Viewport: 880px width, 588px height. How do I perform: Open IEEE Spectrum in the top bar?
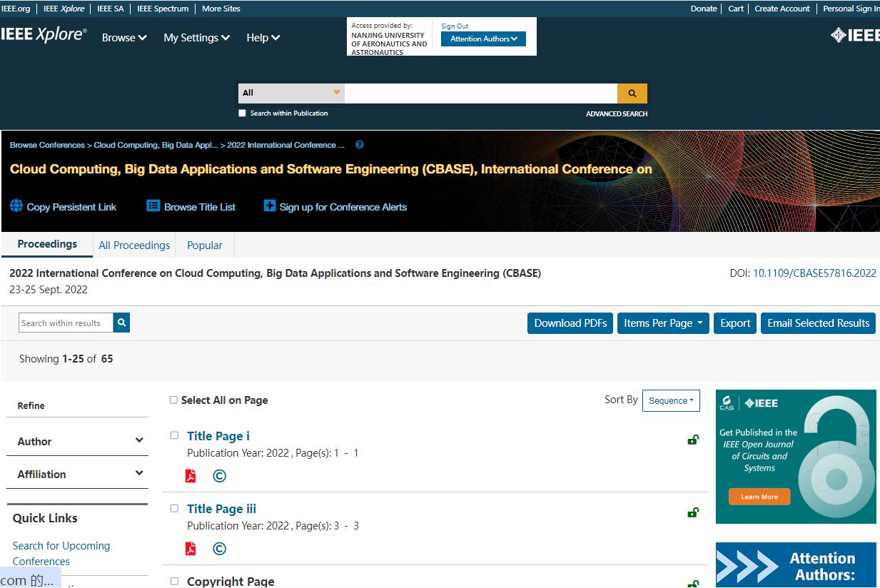click(163, 9)
